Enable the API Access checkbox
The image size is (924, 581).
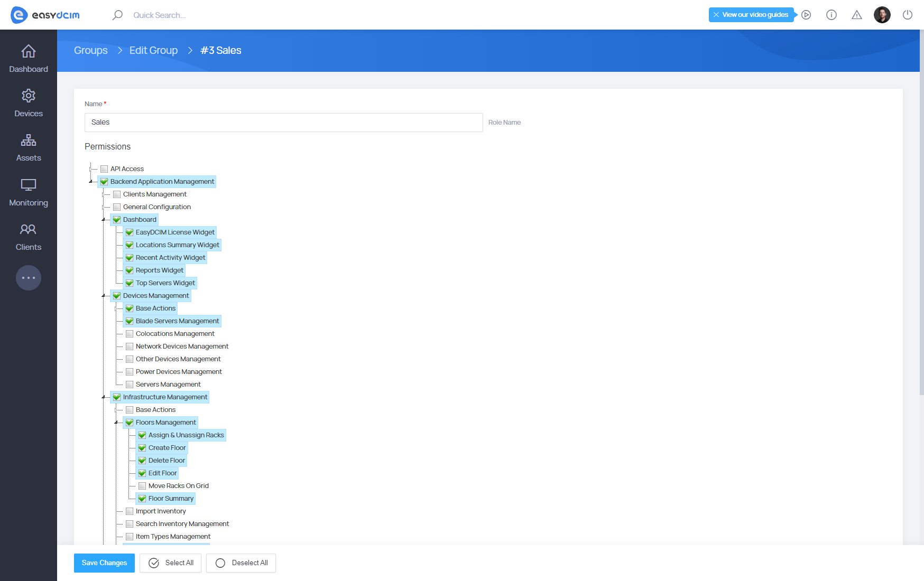[104, 169]
